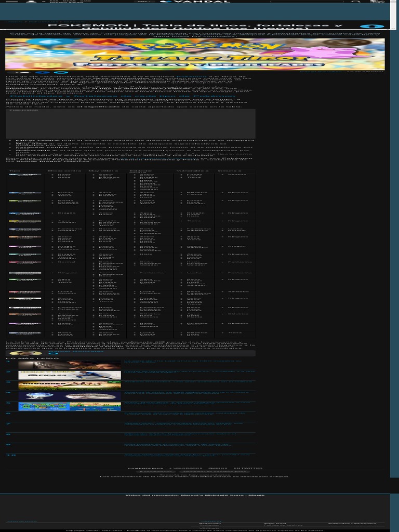Click the 0 comentarios button
Viewport: 399px width, 532px height.
pos(156,472)
